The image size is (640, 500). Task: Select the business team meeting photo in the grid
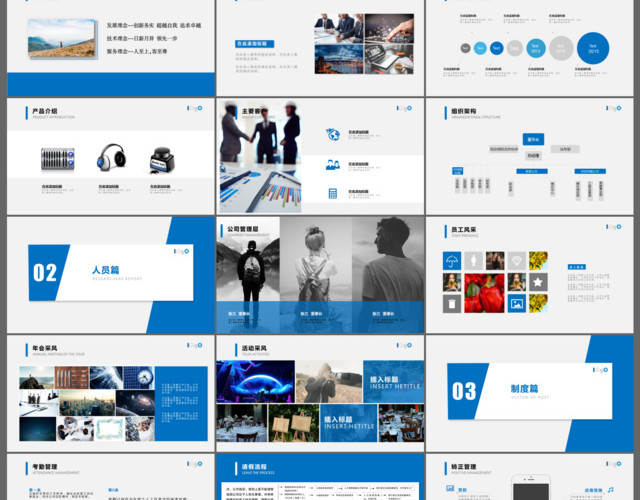coord(339,28)
